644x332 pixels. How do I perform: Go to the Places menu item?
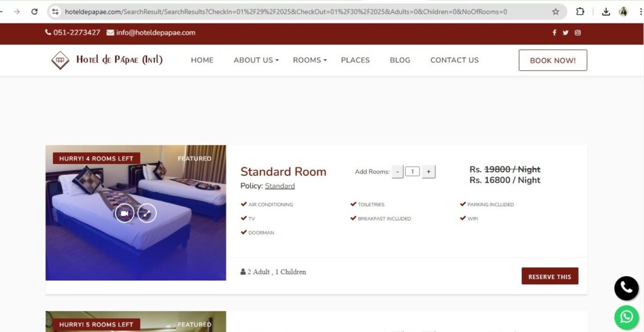(x=355, y=60)
